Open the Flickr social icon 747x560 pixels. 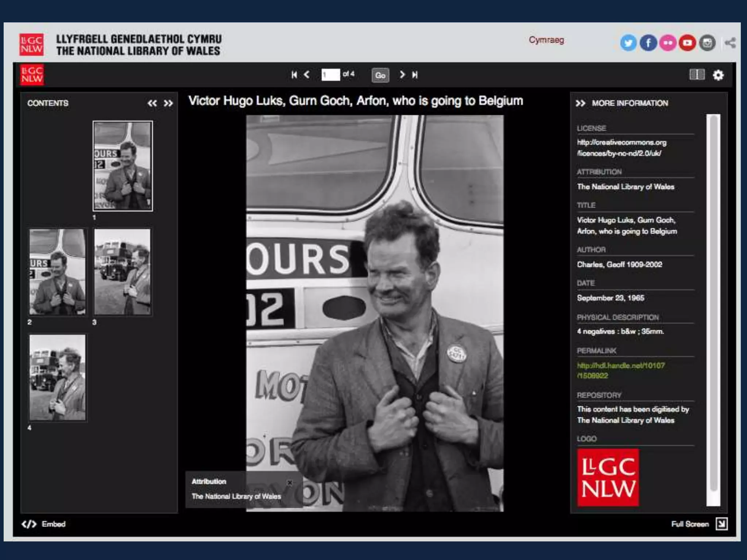pos(668,43)
